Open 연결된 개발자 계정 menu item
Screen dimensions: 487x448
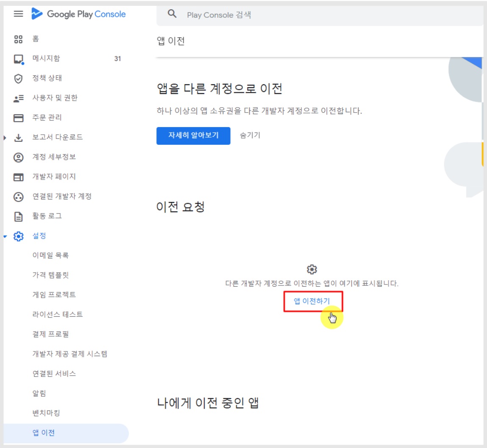(x=62, y=196)
